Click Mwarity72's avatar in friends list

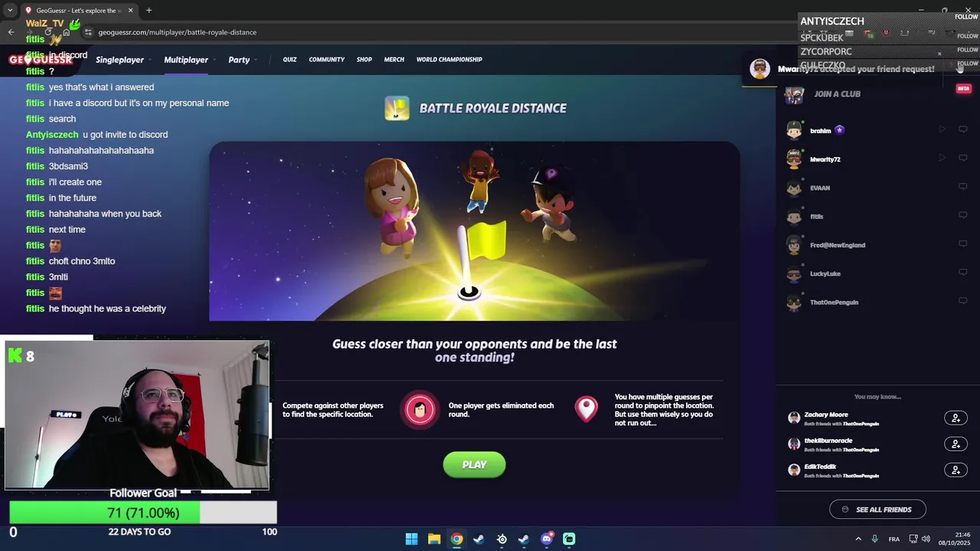coord(795,159)
